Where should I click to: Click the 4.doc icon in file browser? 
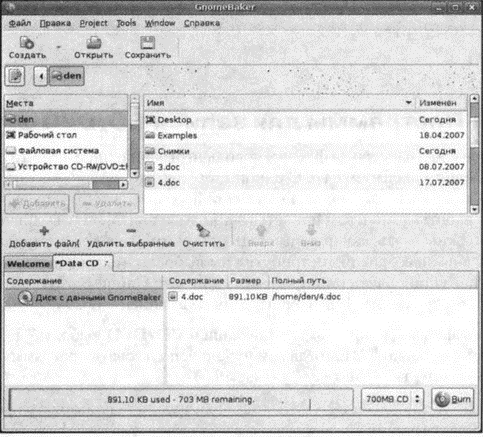pos(150,182)
